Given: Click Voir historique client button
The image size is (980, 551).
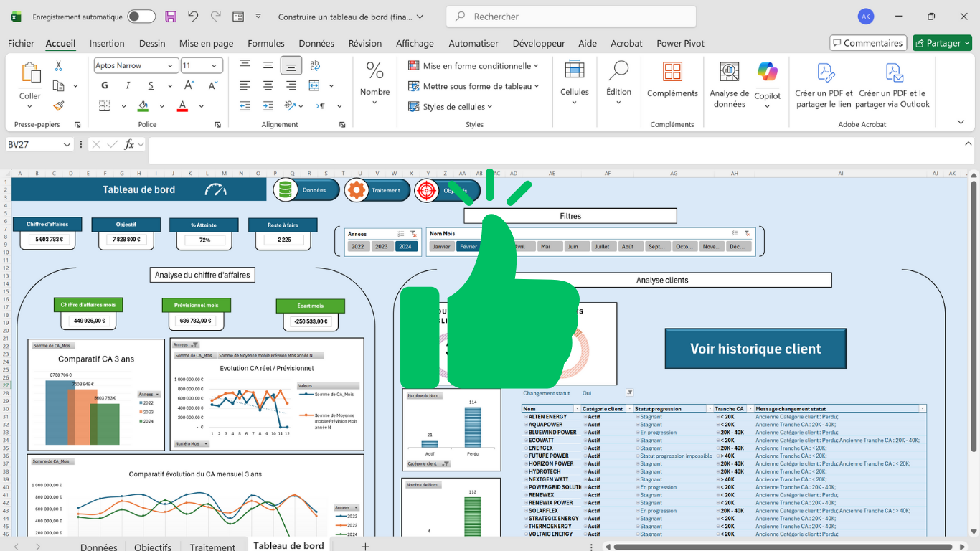Looking at the screenshot, I should [x=755, y=349].
